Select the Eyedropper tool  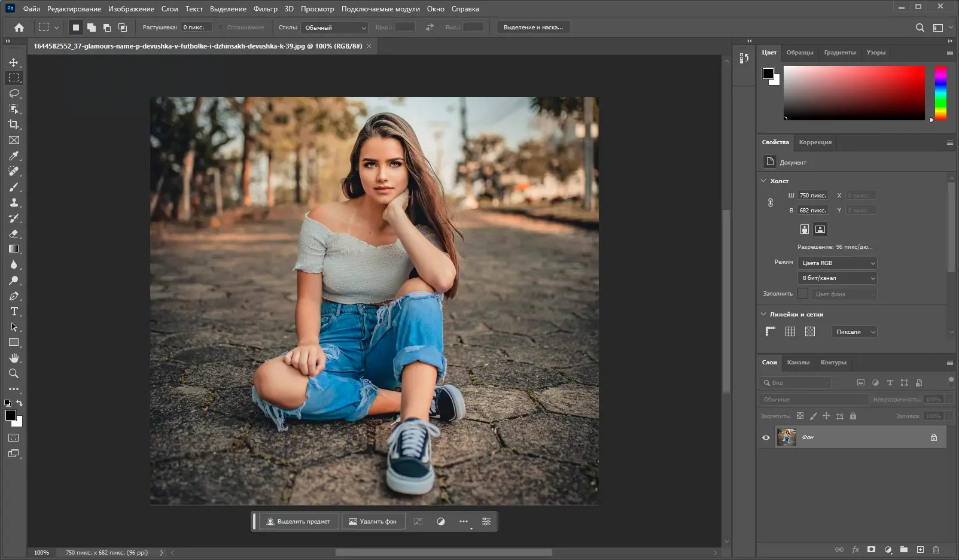pyautogui.click(x=14, y=156)
